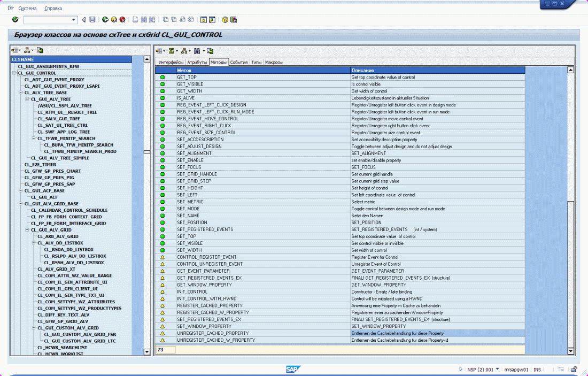Select the CL_GUI_ALV_GRID tree item

(x=51, y=230)
